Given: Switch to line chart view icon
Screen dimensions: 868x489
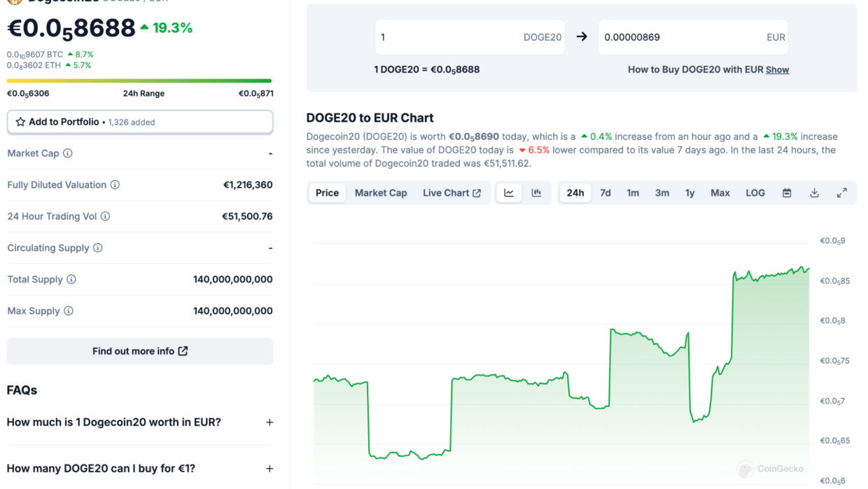Looking at the screenshot, I should pos(509,193).
